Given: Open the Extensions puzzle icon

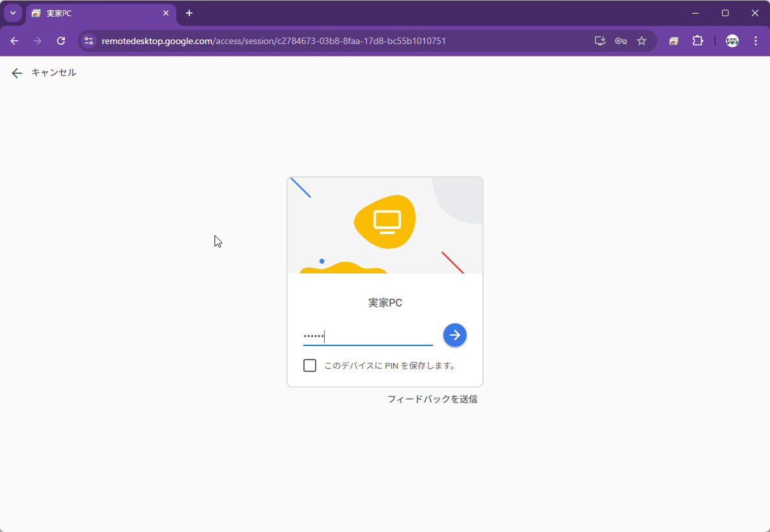Looking at the screenshot, I should click(x=697, y=41).
